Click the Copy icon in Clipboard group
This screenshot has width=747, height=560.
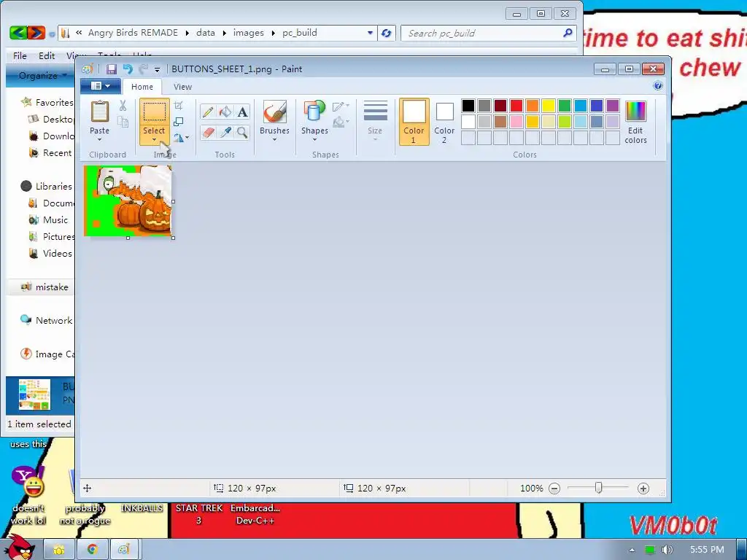point(123,122)
